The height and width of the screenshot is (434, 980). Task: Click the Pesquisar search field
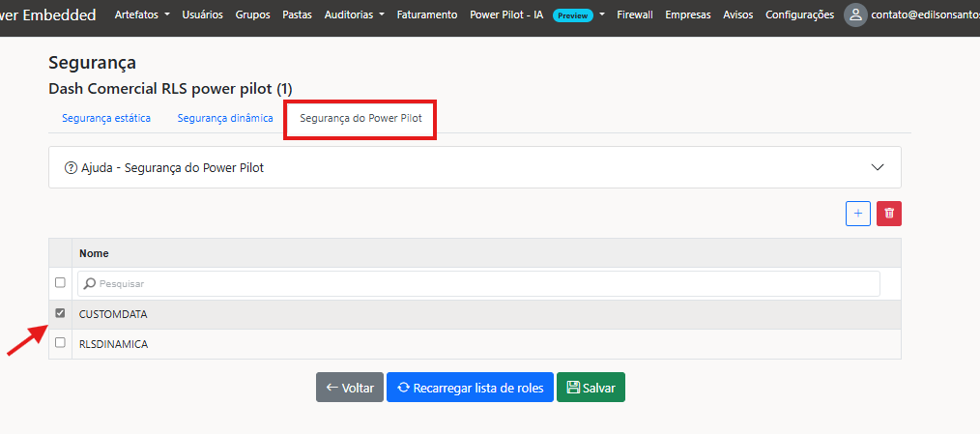point(478,283)
